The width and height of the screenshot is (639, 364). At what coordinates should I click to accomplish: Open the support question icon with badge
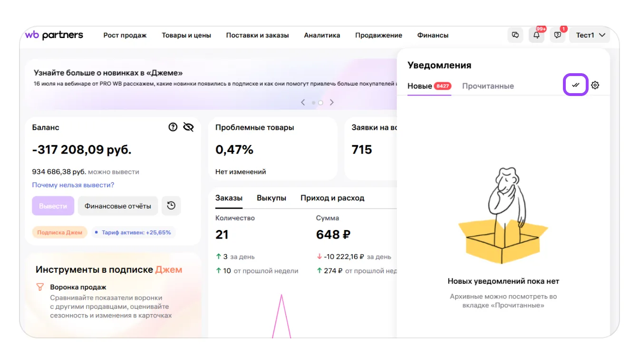[558, 35]
